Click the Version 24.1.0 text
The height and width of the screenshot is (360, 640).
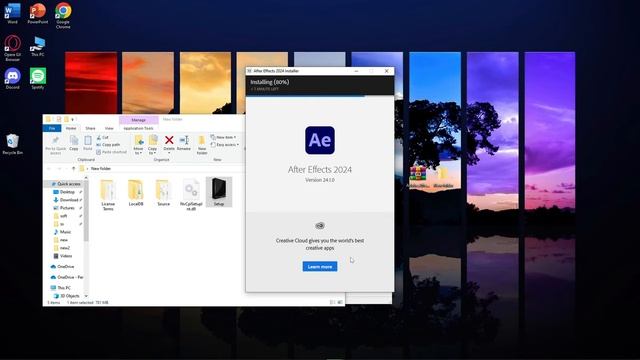(x=320, y=180)
